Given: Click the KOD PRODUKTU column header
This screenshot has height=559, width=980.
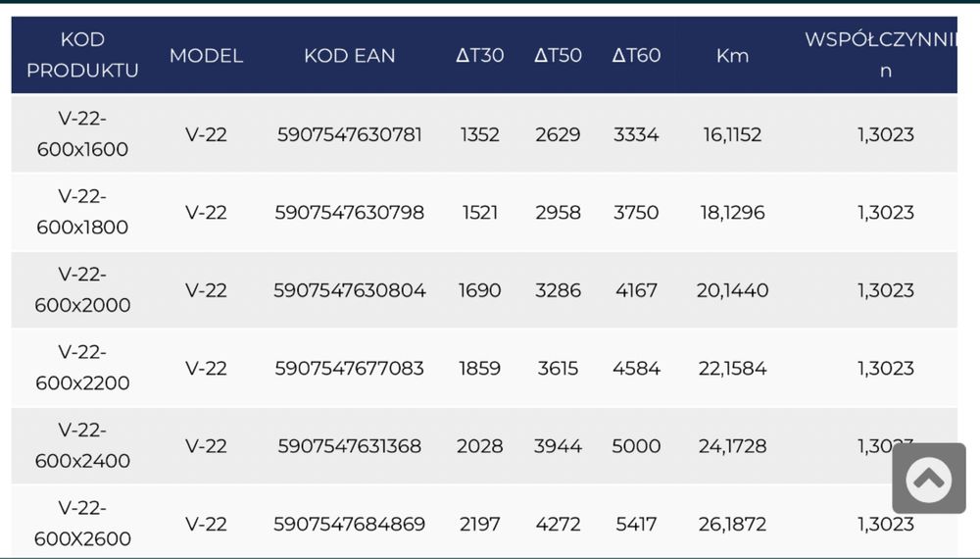Looking at the screenshot, I should pos(82,55).
